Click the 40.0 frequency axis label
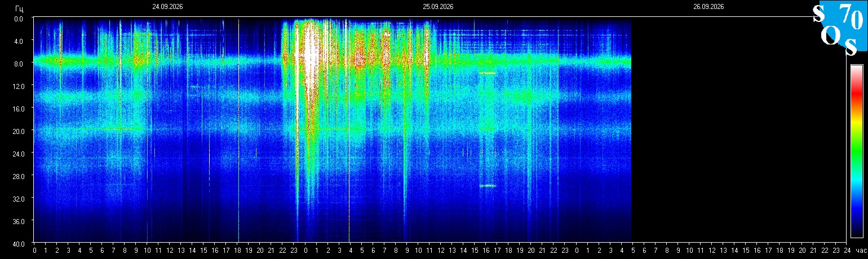Image resolution: width=868 pixels, height=259 pixels. tap(18, 244)
